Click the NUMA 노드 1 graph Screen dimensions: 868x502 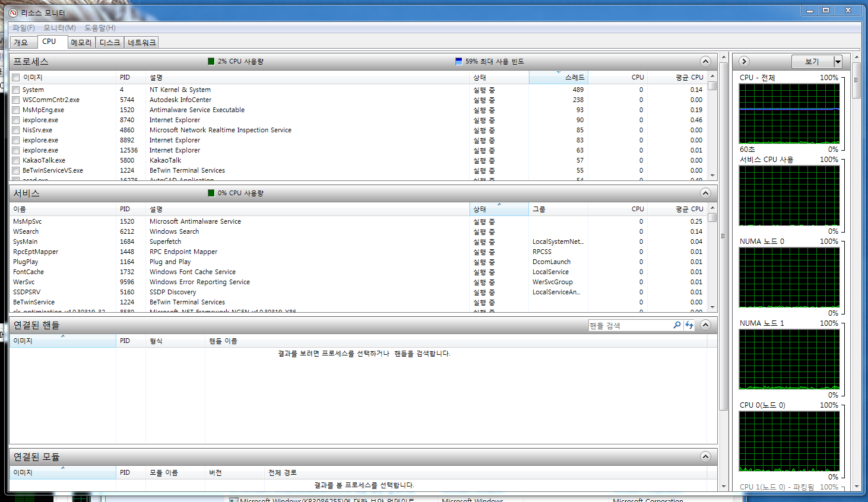tap(789, 359)
